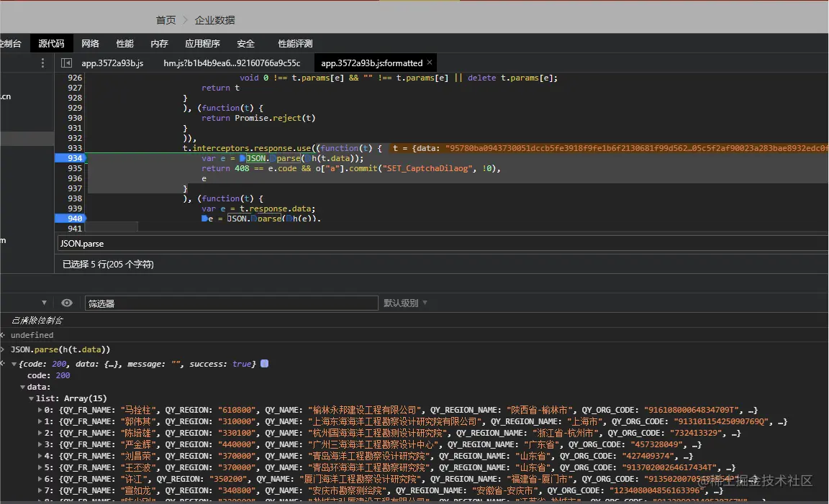Viewport: 829px width, 504px height.
Task: Open the app.3572a93b.js file tab
Action: 112,63
